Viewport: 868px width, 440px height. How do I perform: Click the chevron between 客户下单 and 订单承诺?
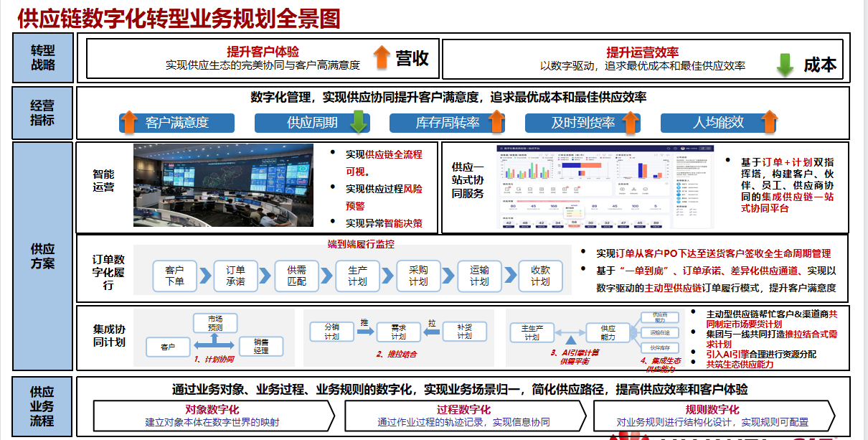click(x=205, y=276)
